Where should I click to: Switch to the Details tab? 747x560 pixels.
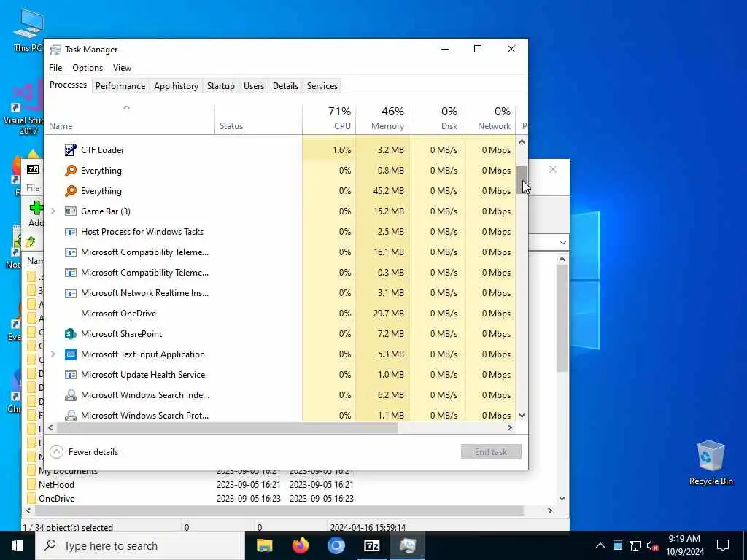coord(285,86)
